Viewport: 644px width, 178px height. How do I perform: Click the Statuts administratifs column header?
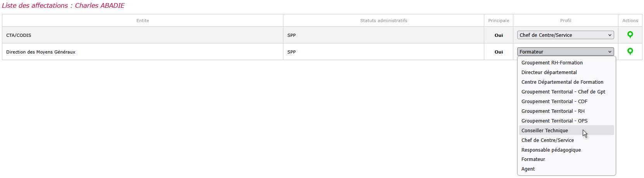(383, 21)
